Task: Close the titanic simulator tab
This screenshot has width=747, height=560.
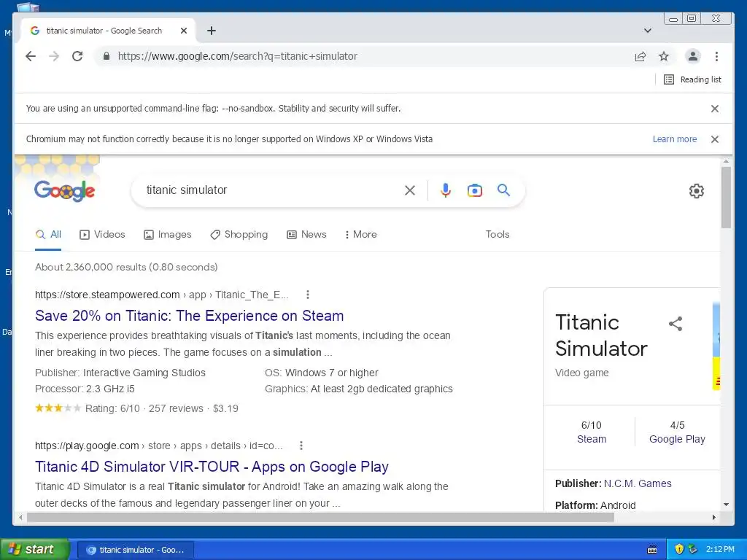Action: pos(184,31)
